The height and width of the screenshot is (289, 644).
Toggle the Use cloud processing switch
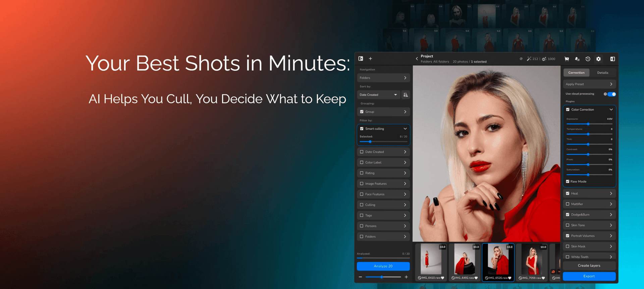(612, 94)
